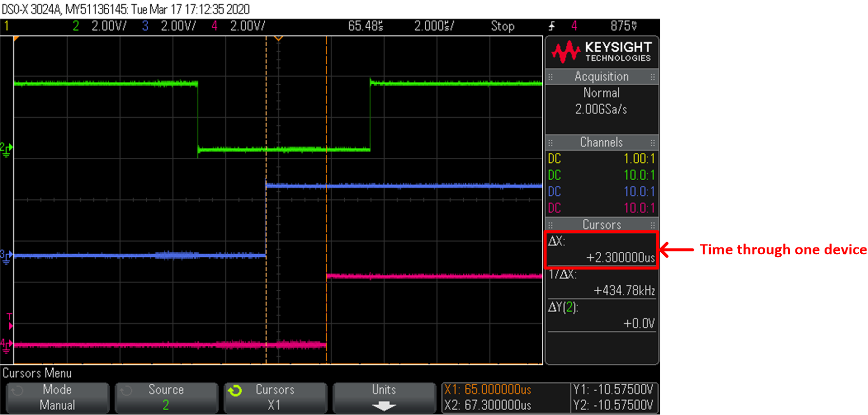
Task: Select the Channels panel header
Action: (x=602, y=142)
